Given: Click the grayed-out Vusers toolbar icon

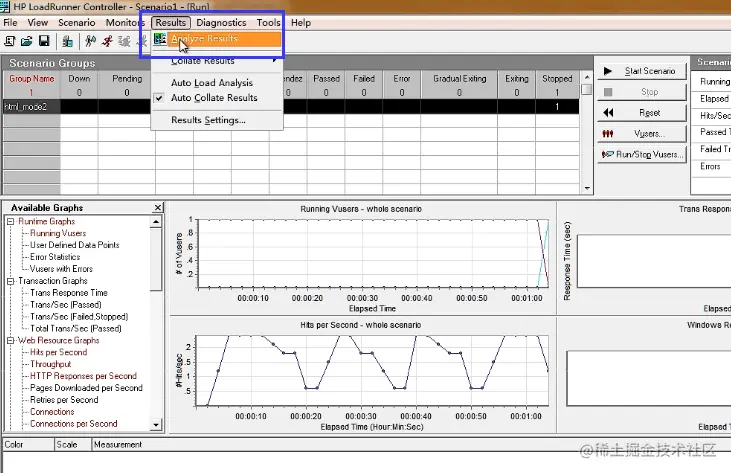Looking at the screenshot, I should (x=124, y=41).
